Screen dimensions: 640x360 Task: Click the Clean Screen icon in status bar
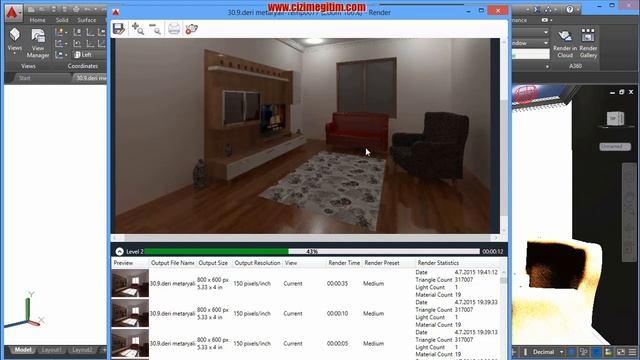pyautogui.click(x=621, y=352)
